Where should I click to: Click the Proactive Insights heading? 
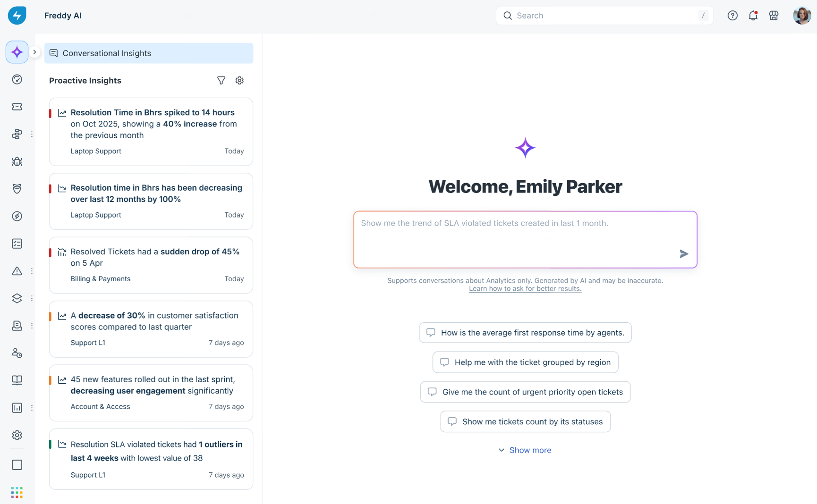(85, 81)
